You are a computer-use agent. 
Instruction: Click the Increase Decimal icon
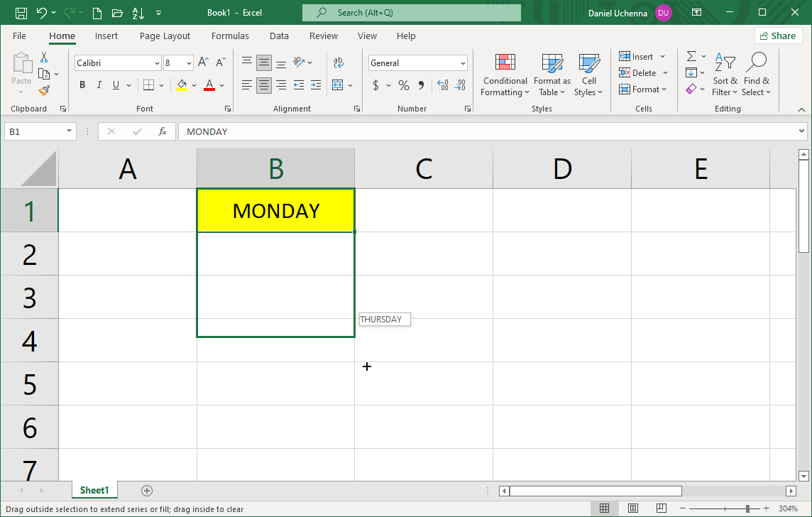[443, 85]
